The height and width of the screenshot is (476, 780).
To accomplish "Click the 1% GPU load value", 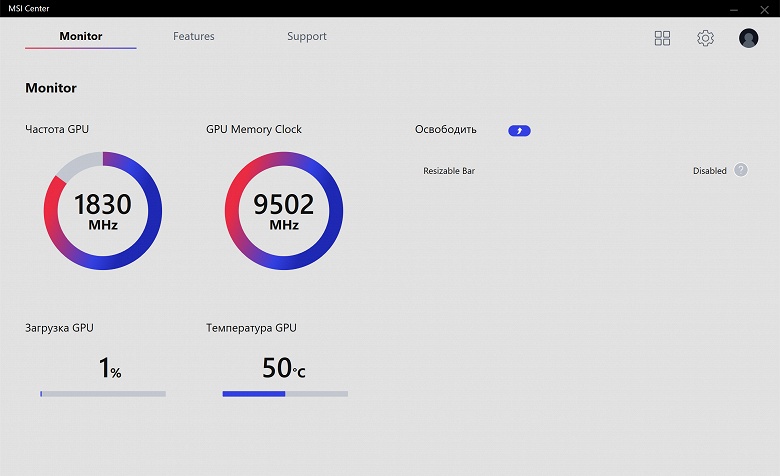I will point(110,368).
